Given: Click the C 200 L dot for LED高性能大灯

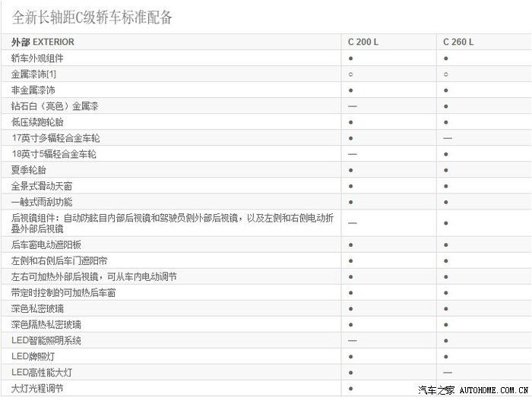Looking at the screenshot, I should (351, 373).
